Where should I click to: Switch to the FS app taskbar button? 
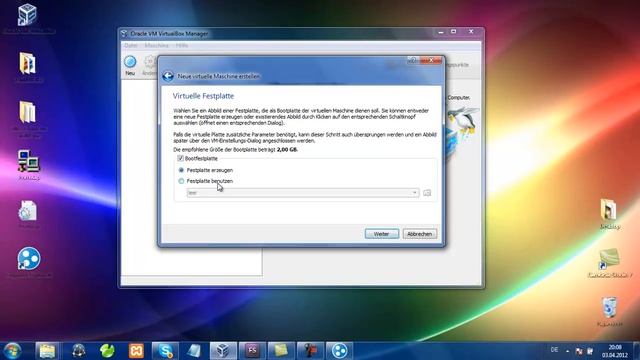point(252,351)
